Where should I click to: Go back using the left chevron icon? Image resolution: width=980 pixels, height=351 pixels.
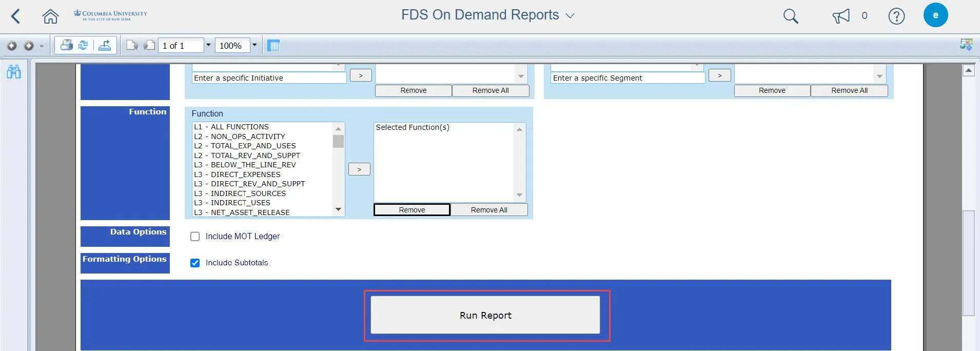(x=16, y=16)
